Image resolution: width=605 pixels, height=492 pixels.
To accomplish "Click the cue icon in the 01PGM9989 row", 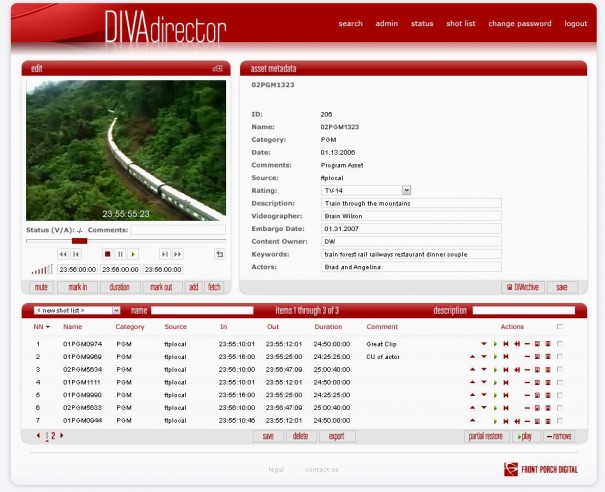I will (x=506, y=357).
